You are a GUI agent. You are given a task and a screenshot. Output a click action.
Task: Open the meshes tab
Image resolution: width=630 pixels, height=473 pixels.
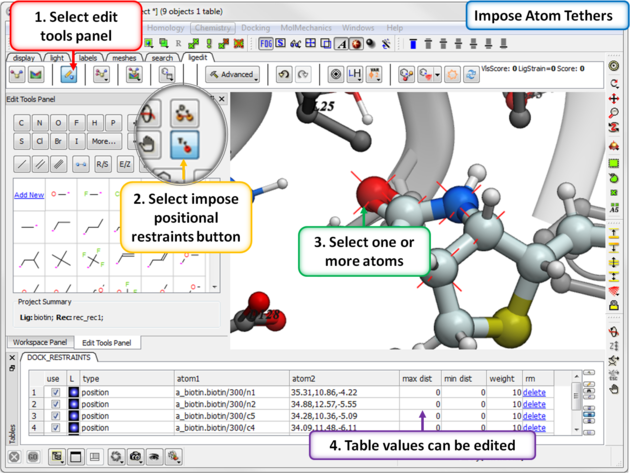(x=123, y=58)
